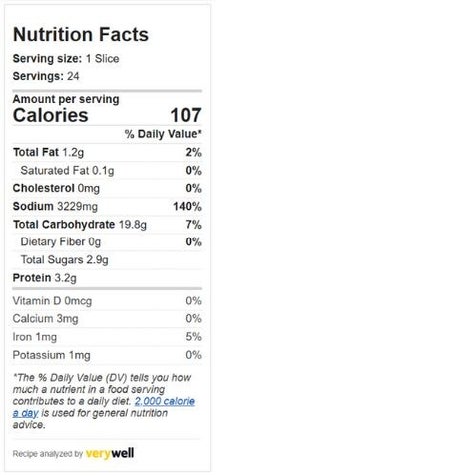Viewport: 476px width, 476px height.
Task: Select the Dietary Fiber 0g row
Action: tap(107, 241)
